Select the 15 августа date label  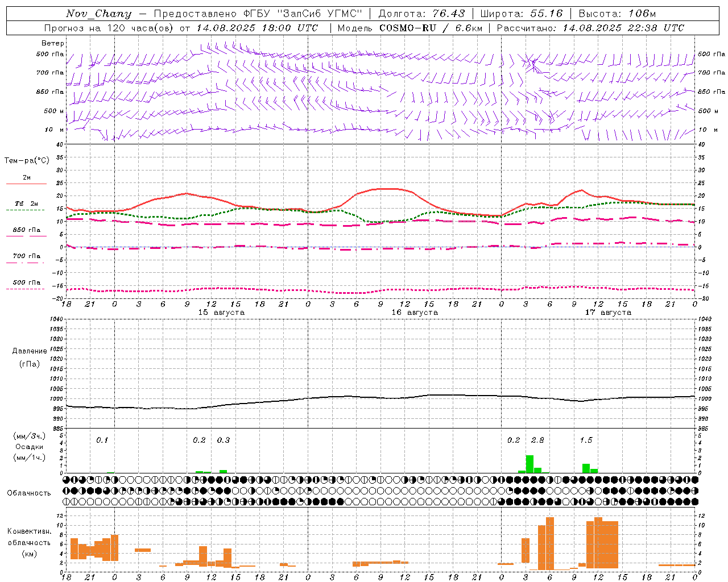coord(221,313)
